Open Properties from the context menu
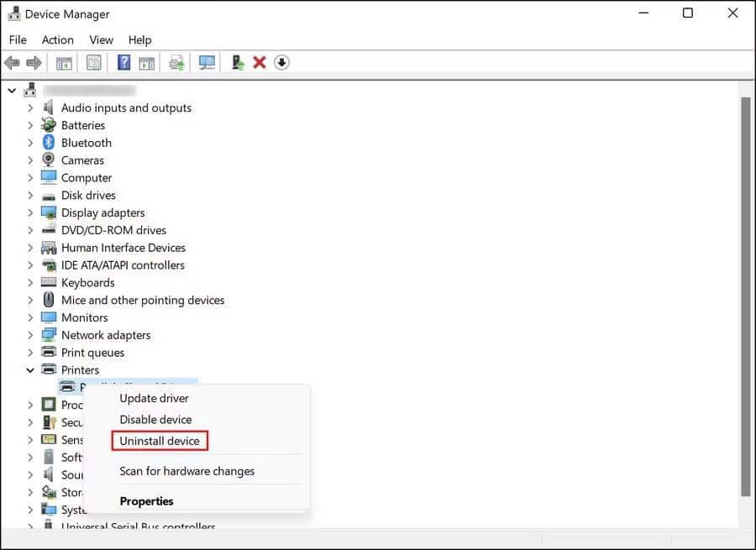The width and height of the screenshot is (756, 550). tap(146, 500)
